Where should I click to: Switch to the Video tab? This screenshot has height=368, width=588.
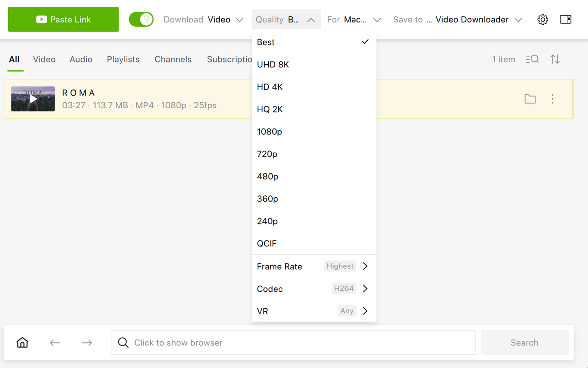click(x=44, y=59)
